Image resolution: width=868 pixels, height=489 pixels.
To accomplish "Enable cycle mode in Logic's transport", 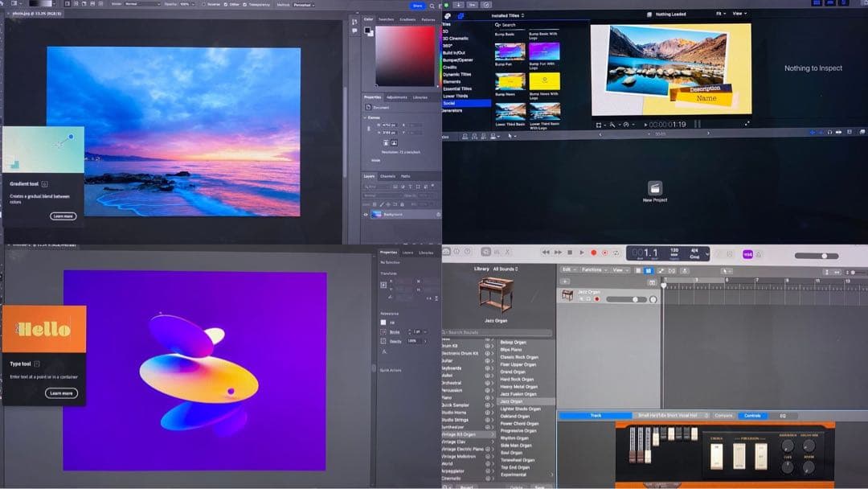I will click(x=616, y=253).
